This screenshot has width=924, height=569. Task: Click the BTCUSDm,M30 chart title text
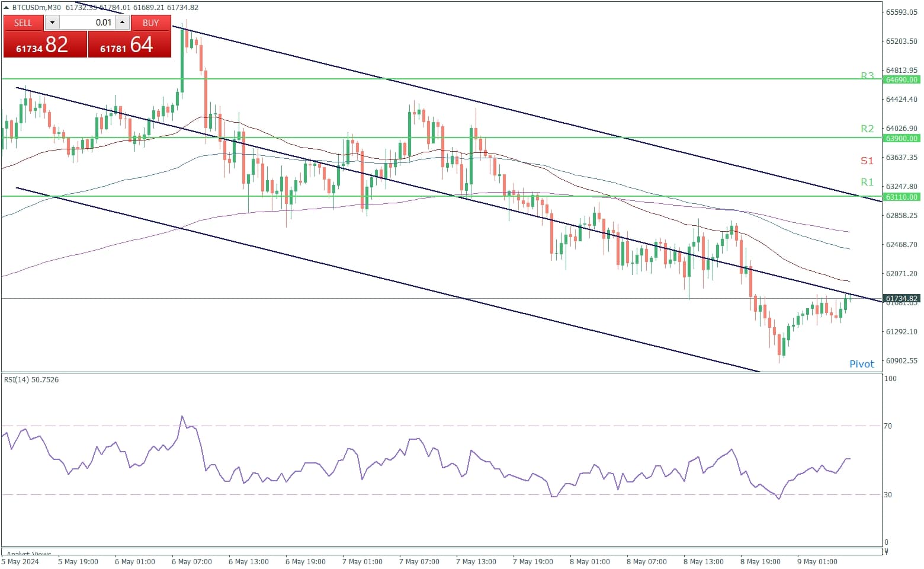(36, 8)
